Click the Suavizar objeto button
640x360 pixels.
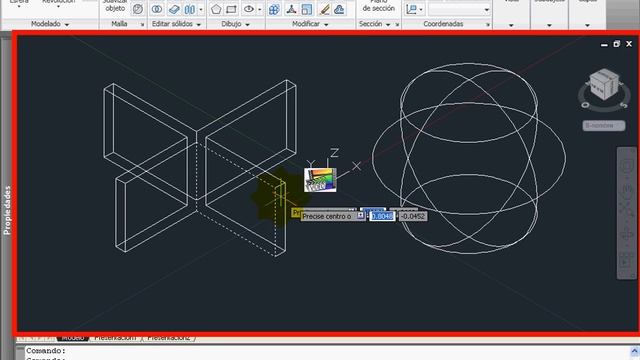click(x=116, y=6)
